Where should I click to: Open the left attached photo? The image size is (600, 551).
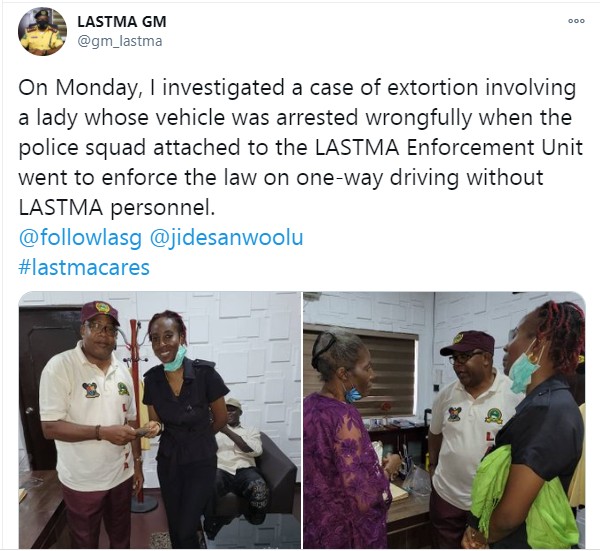[160, 420]
